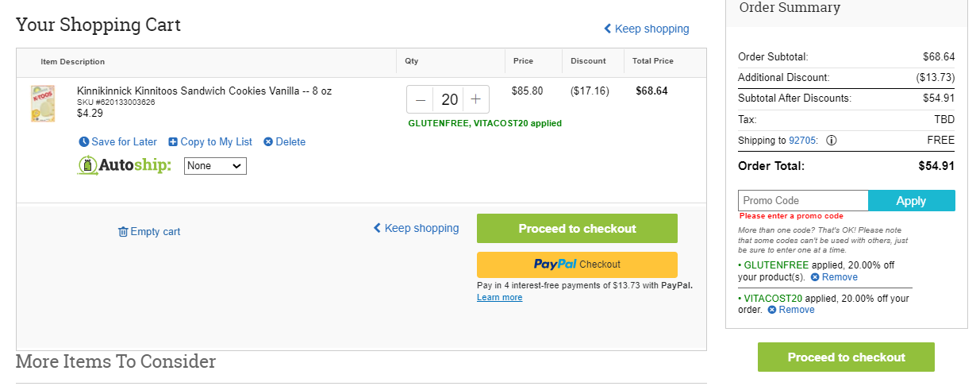
Task: Apply the promo code
Action: [911, 201]
